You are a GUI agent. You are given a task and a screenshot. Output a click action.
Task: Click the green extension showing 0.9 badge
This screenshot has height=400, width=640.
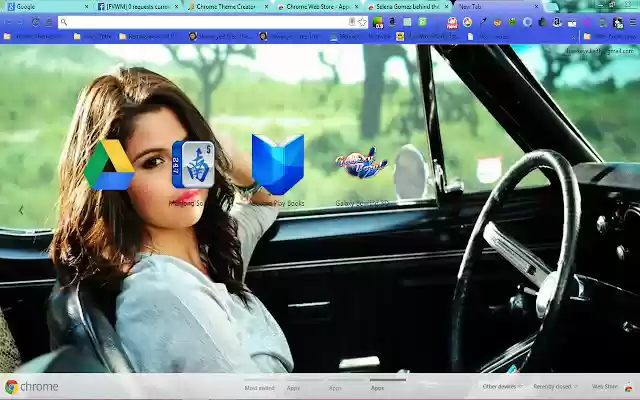click(x=378, y=22)
